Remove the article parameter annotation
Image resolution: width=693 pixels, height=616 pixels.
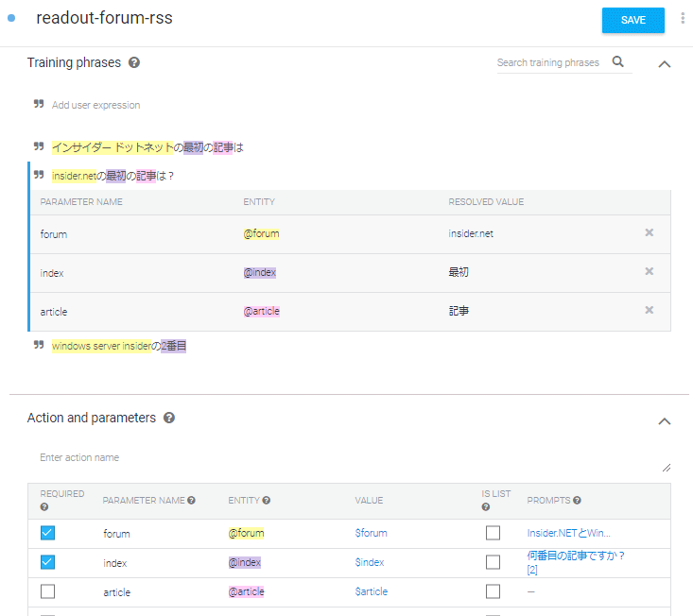(x=650, y=310)
